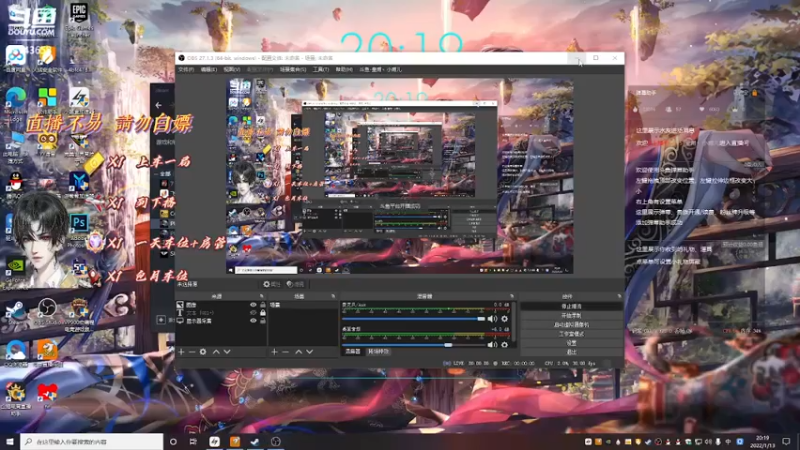Open the 工具(T) menu
This screenshot has height=450, width=800.
point(321,69)
